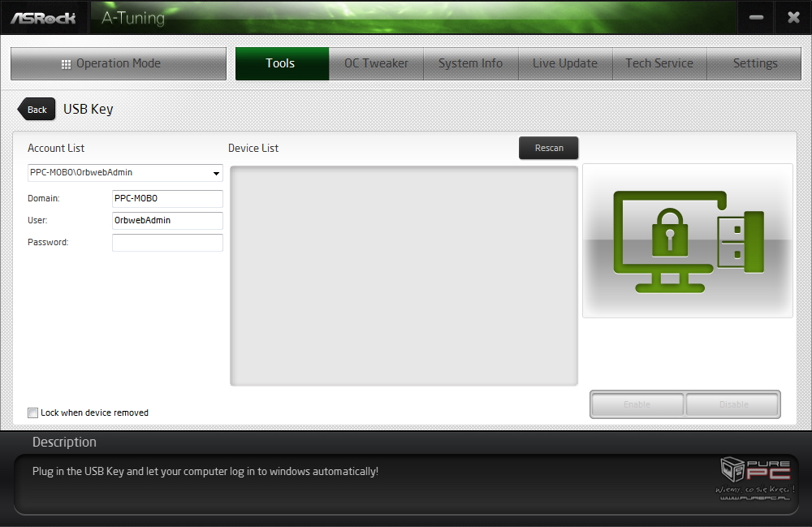Viewport: 812px width, 527px height.
Task: Expand the Account List dropdown arrow
Action: [x=216, y=173]
